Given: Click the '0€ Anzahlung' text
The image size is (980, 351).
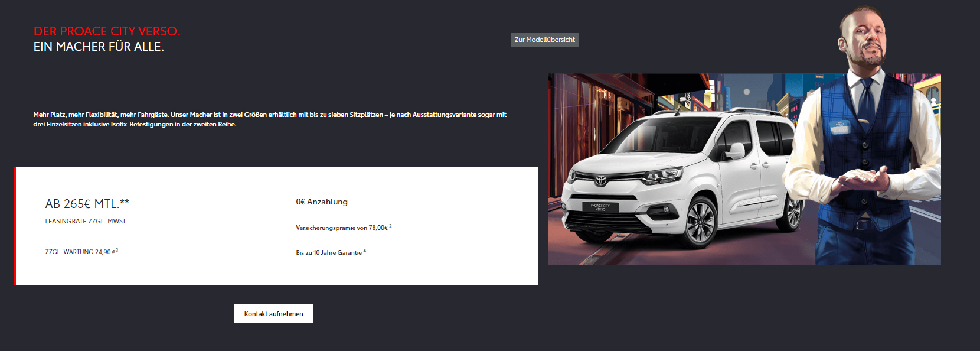Looking at the screenshot, I should click(322, 201).
